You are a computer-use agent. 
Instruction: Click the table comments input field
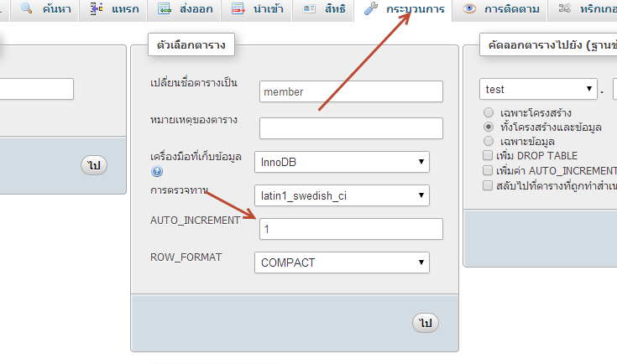pos(351,128)
